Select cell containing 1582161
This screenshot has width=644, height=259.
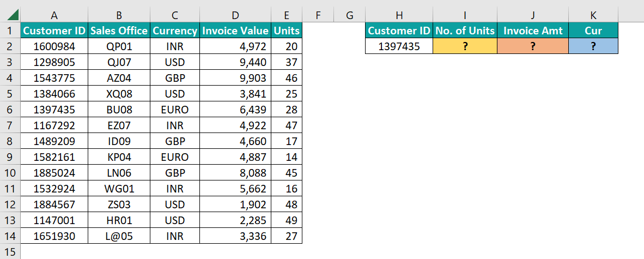(54, 157)
